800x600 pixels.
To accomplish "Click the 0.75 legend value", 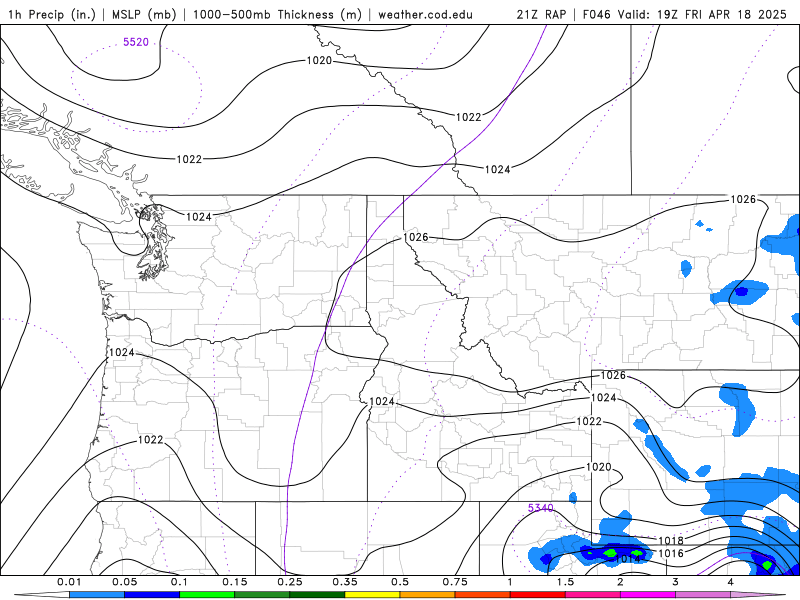I will (455, 582).
